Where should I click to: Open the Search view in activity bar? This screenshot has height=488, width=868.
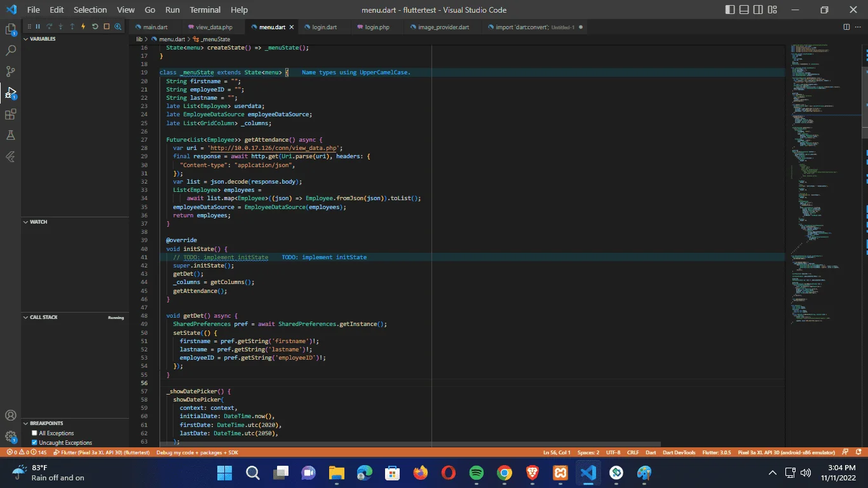pyautogui.click(x=10, y=50)
